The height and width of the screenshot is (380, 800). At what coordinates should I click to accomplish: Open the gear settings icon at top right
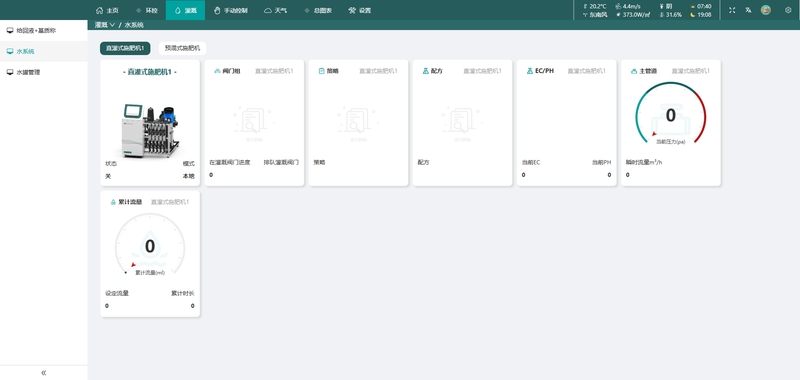click(x=788, y=10)
